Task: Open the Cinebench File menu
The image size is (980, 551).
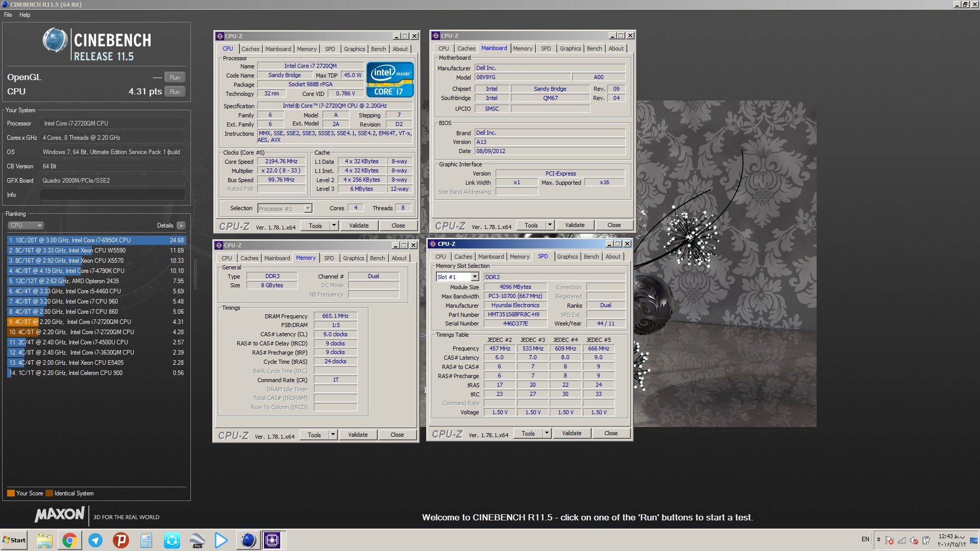Action: tap(8, 15)
